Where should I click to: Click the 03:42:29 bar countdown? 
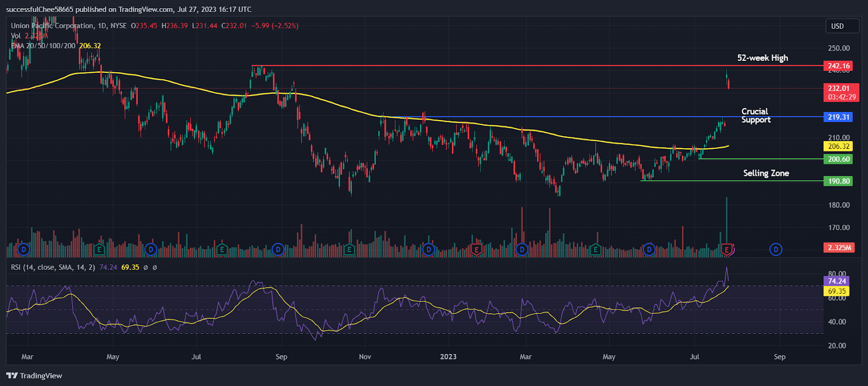pyautogui.click(x=841, y=97)
